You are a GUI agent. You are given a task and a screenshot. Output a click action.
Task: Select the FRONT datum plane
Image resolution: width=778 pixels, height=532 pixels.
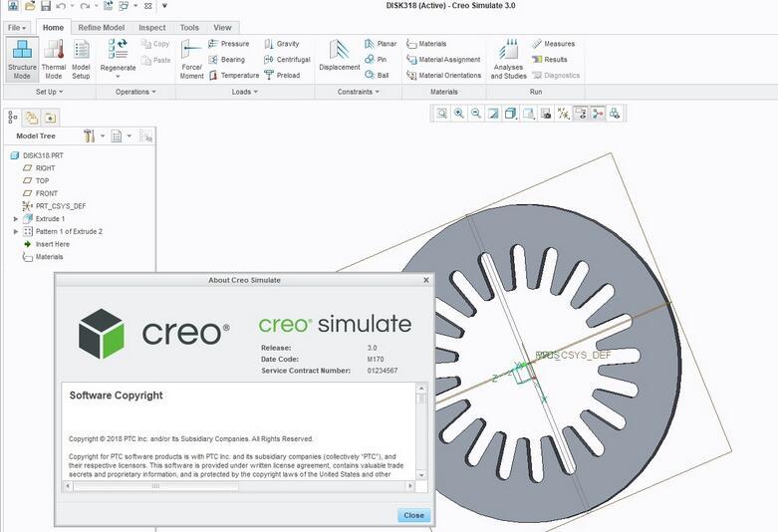click(x=41, y=193)
